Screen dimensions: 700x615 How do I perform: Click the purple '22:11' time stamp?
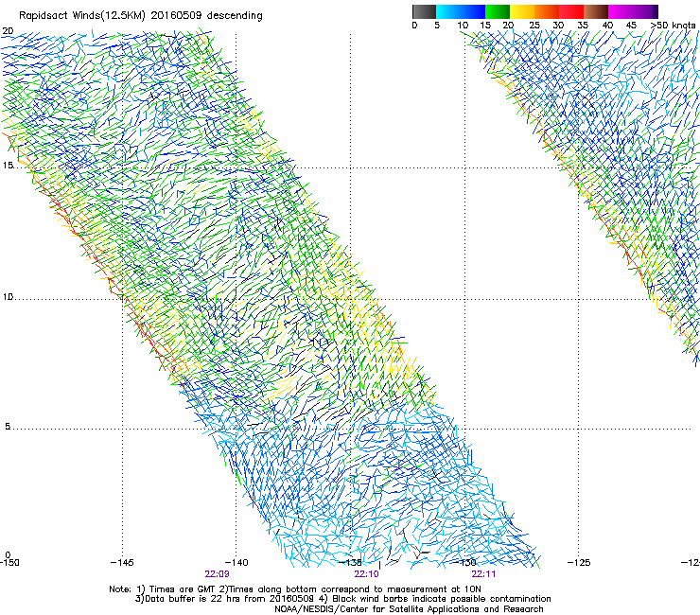click(484, 574)
